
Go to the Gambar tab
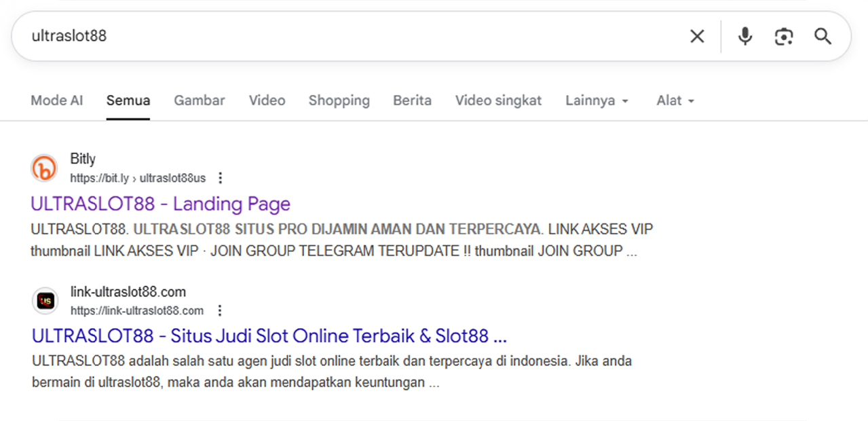(x=200, y=100)
